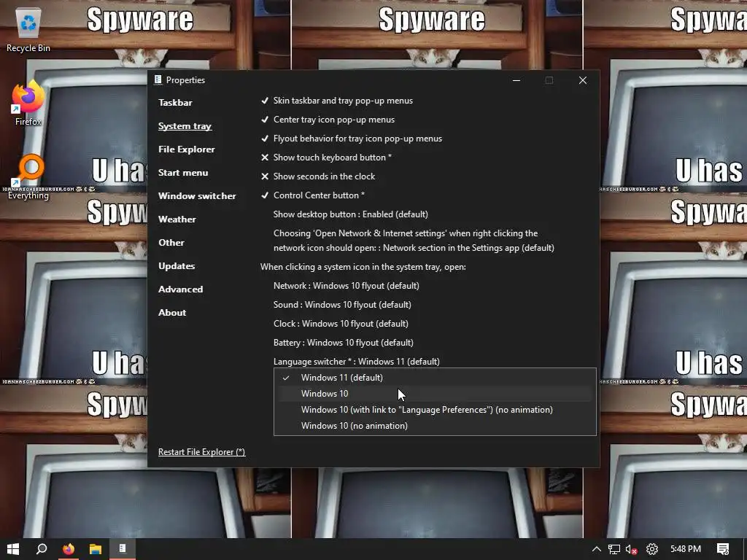Image resolution: width=747 pixels, height=560 pixels.
Task: Switch to the System tray section
Action: 185,125
